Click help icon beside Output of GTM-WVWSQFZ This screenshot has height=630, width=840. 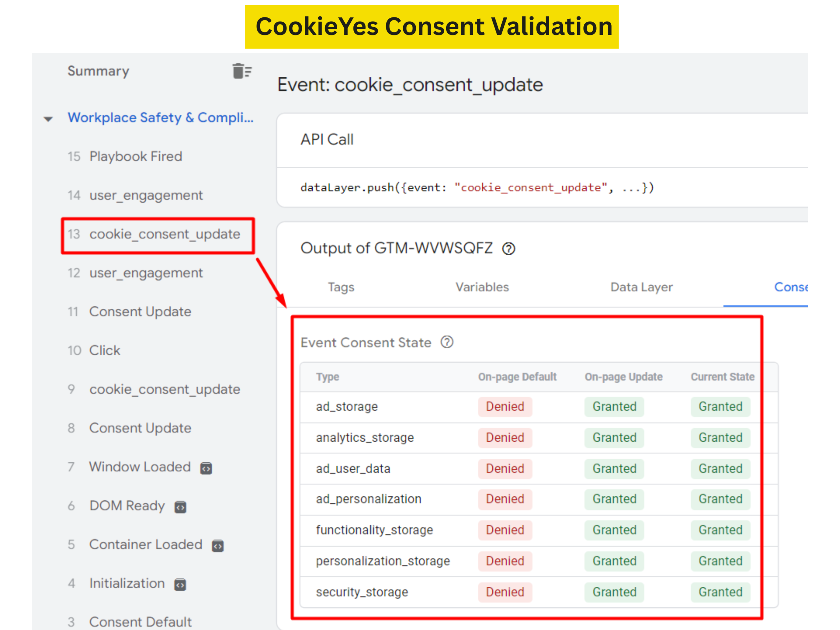tap(509, 249)
